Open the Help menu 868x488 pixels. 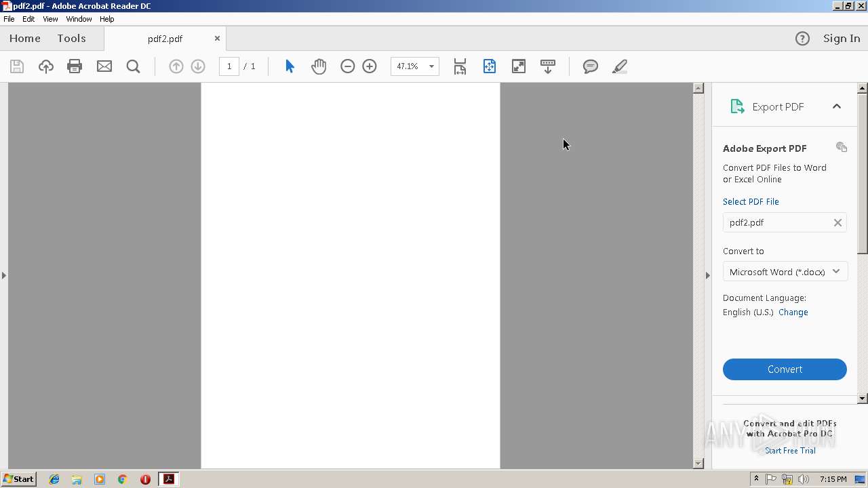(107, 19)
